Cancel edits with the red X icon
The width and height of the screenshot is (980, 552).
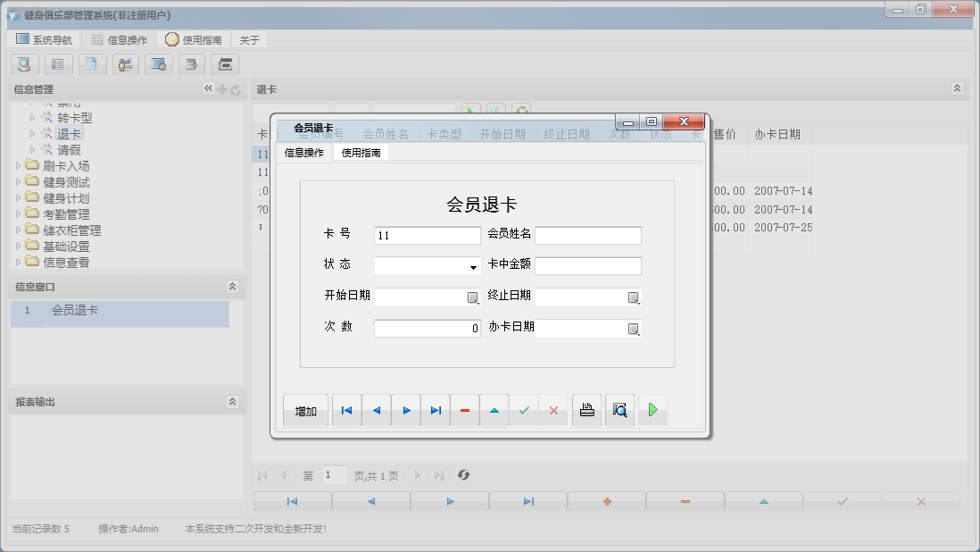pos(553,410)
